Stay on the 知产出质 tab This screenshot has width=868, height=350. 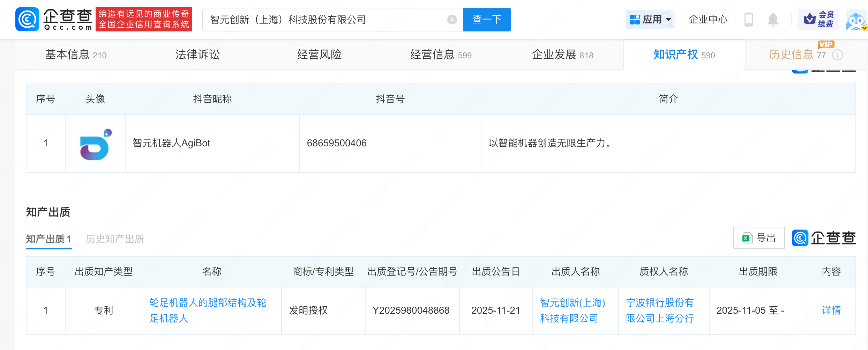point(48,239)
